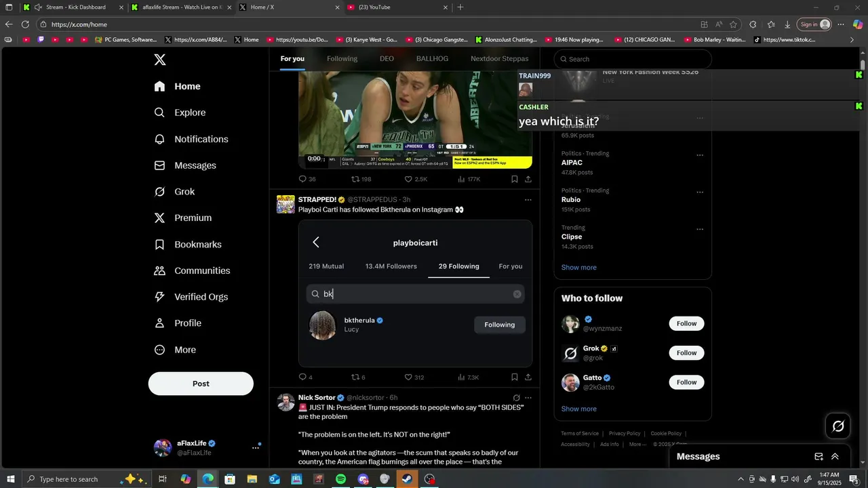Click the X logo in sidebar
Viewport: 868px width, 488px height.
point(160,60)
